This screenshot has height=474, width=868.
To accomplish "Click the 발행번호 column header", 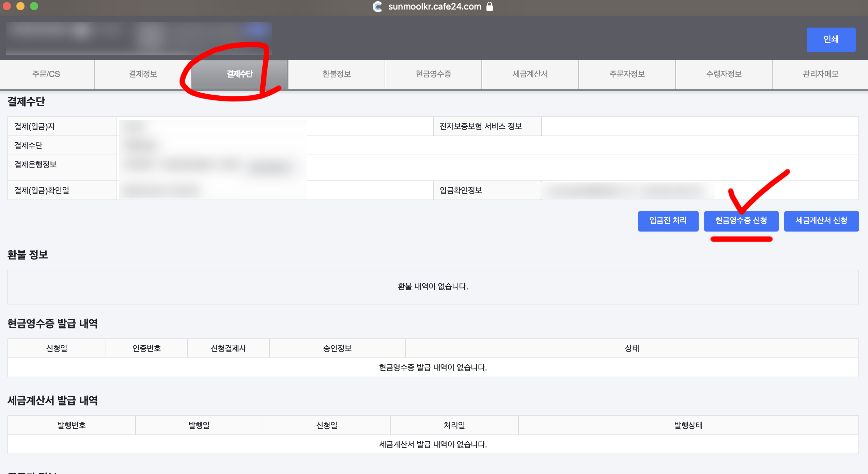I will pos(71,425).
